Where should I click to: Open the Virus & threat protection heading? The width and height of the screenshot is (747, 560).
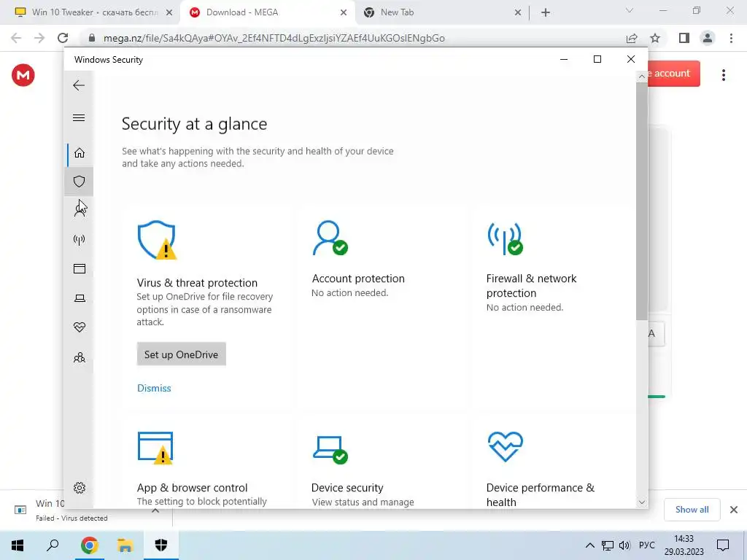197,283
